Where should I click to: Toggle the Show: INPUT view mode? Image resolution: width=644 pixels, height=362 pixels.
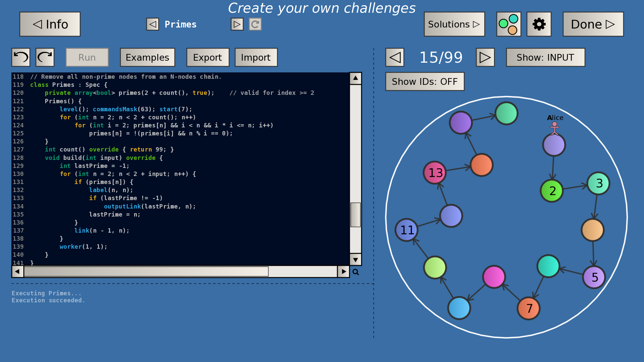[545, 57]
